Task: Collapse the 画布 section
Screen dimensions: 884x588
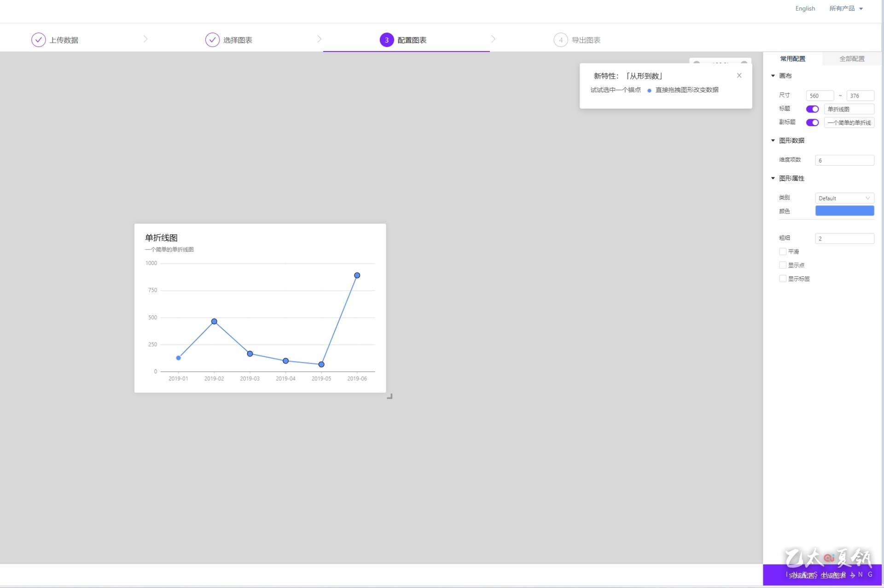Action: point(773,76)
